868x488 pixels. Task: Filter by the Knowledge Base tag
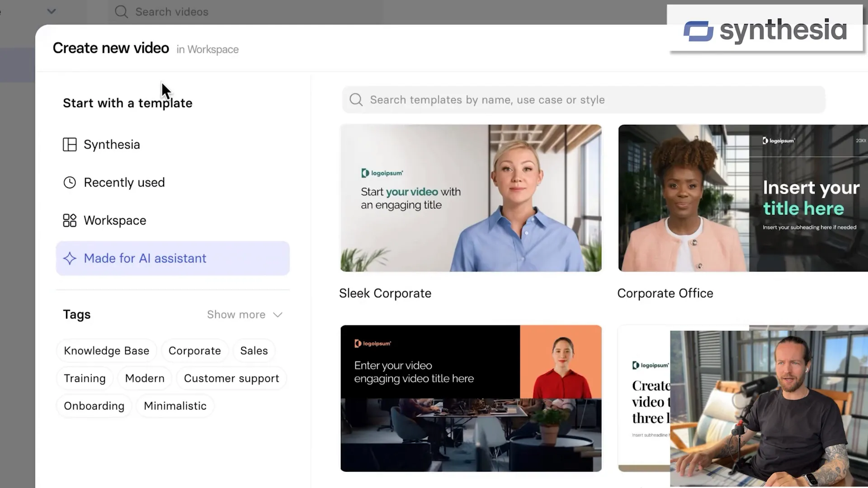point(106,351)
